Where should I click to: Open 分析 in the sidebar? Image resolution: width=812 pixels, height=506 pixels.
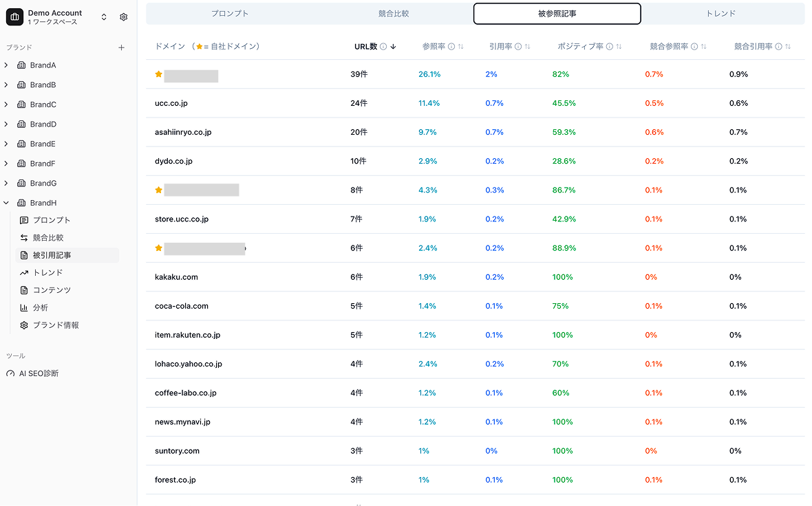(x=68, y=308)
